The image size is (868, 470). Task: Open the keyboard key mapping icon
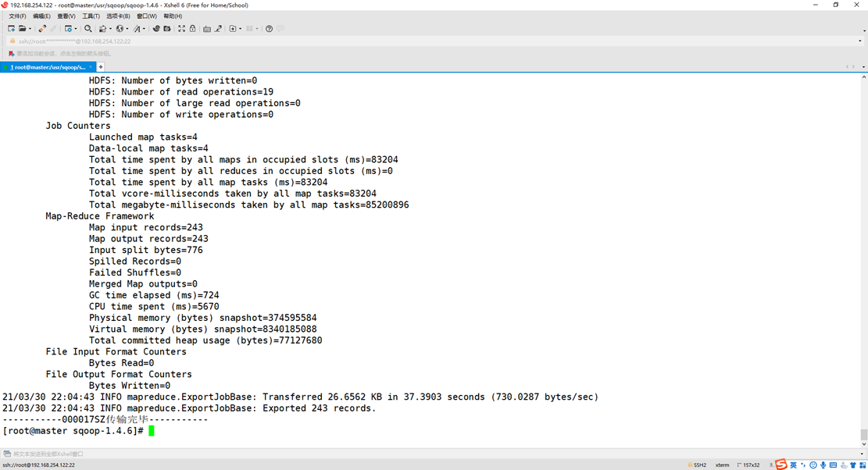(x=206, y=29)
